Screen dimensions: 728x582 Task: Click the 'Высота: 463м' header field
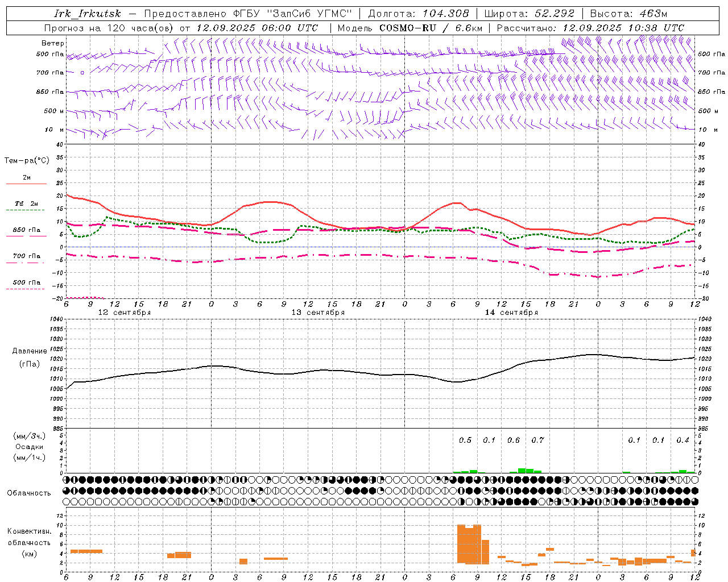tap(628, 14)
